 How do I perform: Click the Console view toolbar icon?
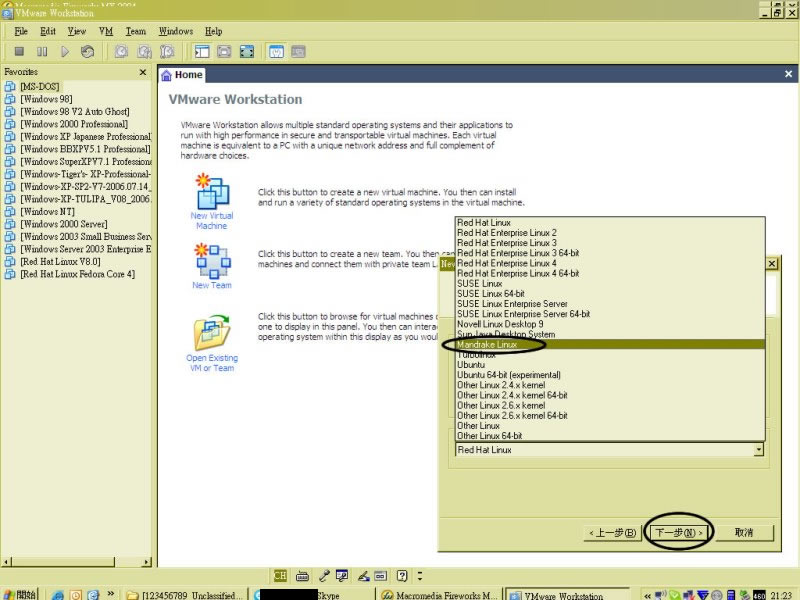pos(298,52)
